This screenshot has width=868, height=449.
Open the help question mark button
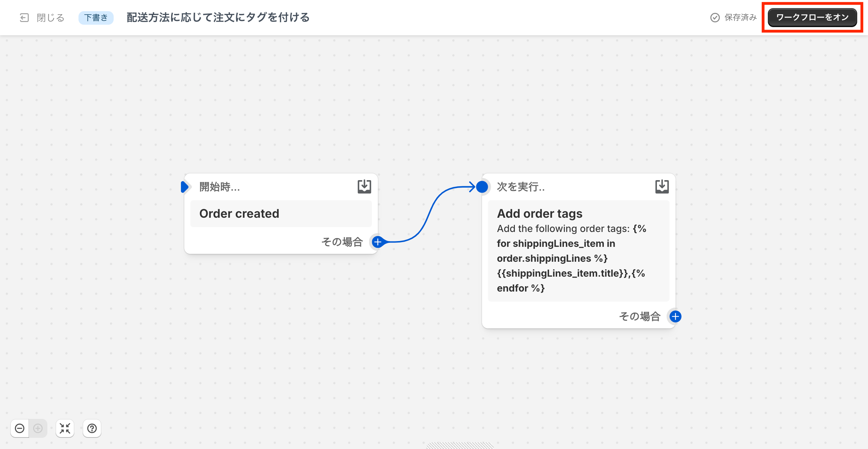pyautogui.click(x=92, y=428)
